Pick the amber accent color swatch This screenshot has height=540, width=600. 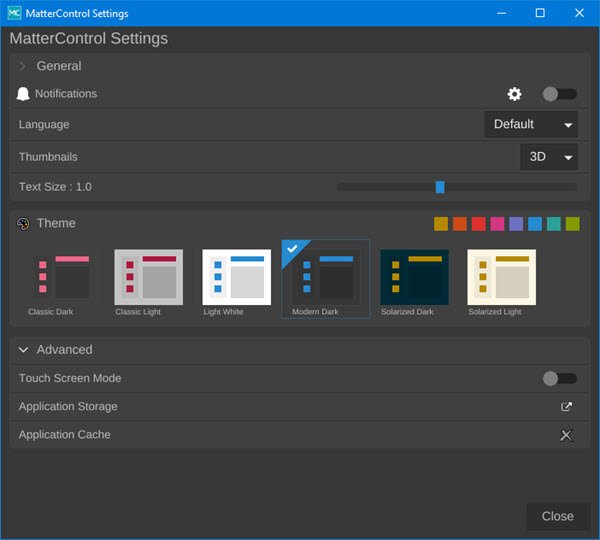click(441, 224)
